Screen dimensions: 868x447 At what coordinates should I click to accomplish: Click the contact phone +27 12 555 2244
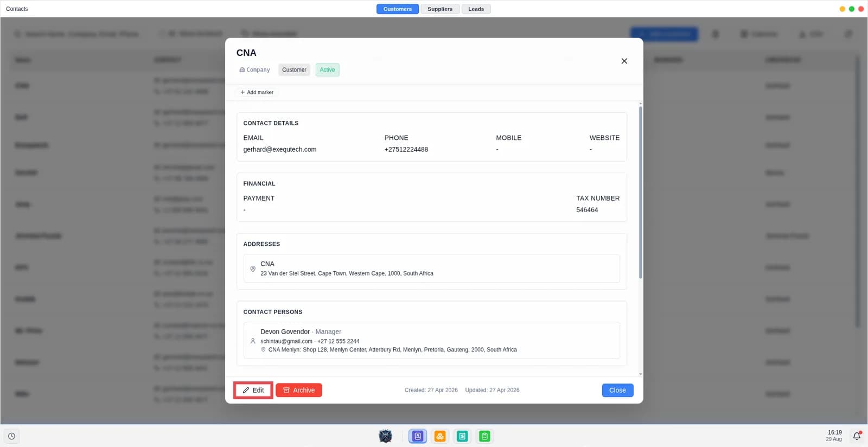point(339,341)
